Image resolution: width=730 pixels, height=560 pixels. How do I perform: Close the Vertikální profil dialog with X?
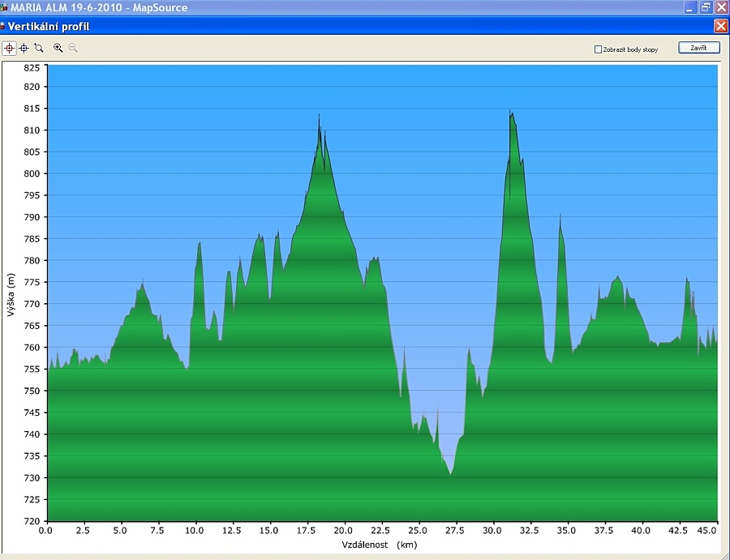click(720, 26)
